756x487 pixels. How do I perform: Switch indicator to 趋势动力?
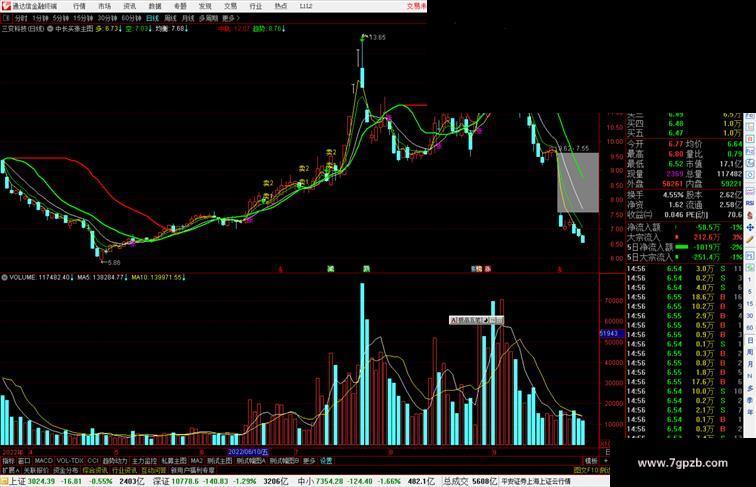point(115,461)
